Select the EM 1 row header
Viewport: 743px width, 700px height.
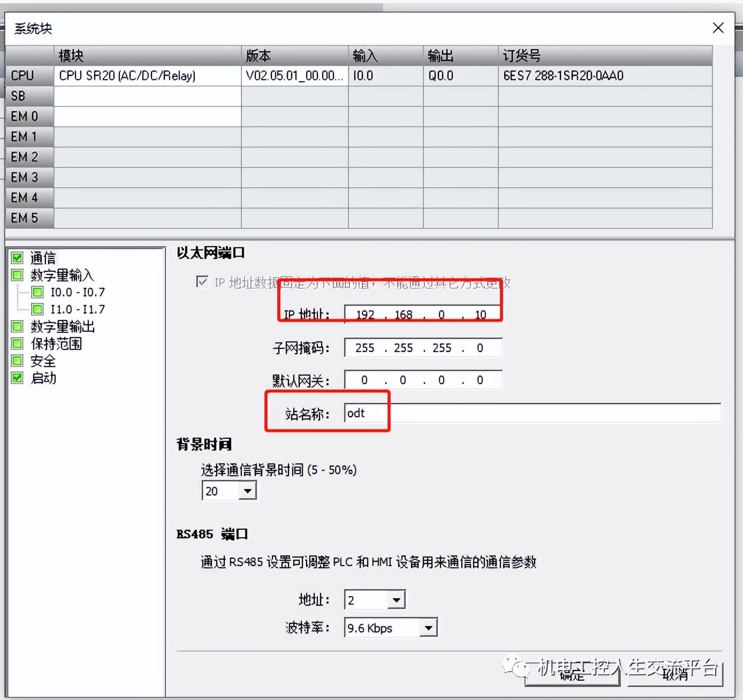[x=29, y=137]
